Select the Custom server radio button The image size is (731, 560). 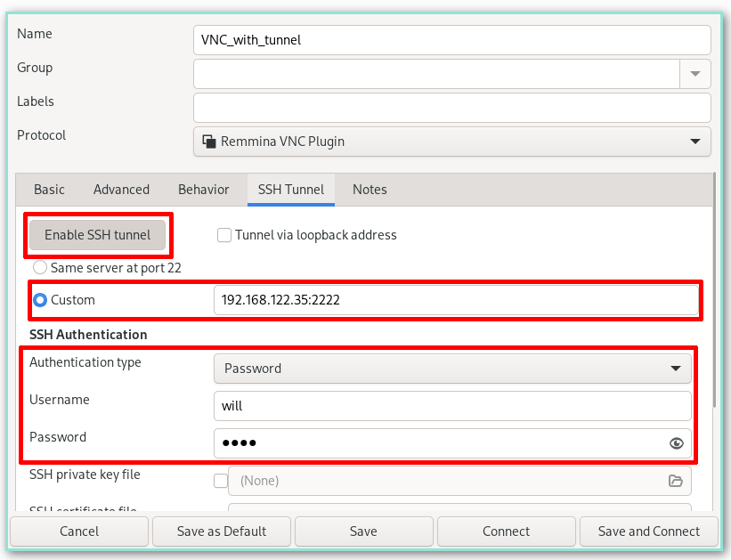pos(40,301)
